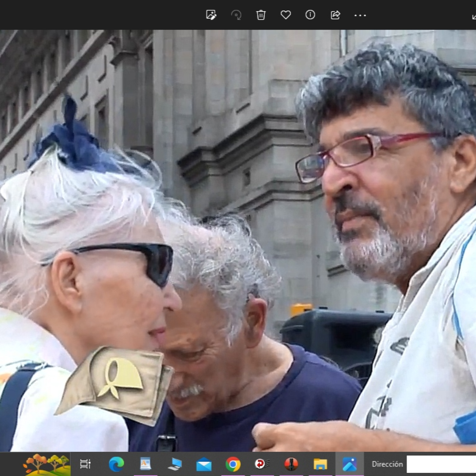Open Task View from the taskbar
Image resolution: width=476 pixels, height=476 pixels.
tap(85, 464)
